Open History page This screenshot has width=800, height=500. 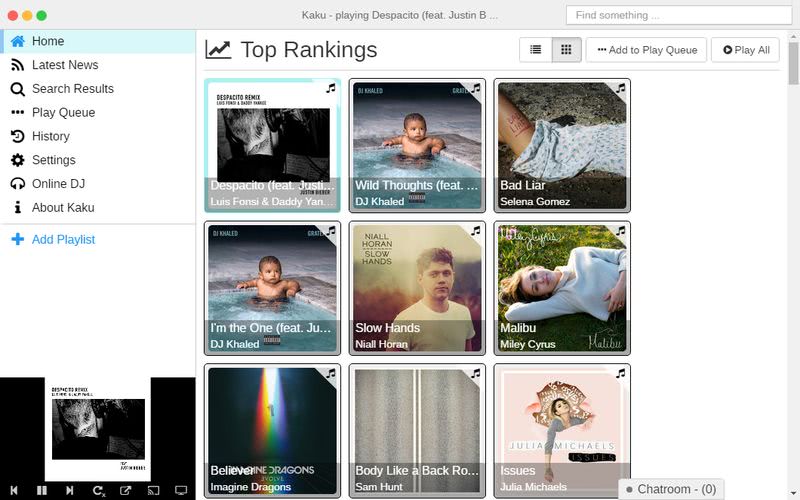click(x=98, y=136)
